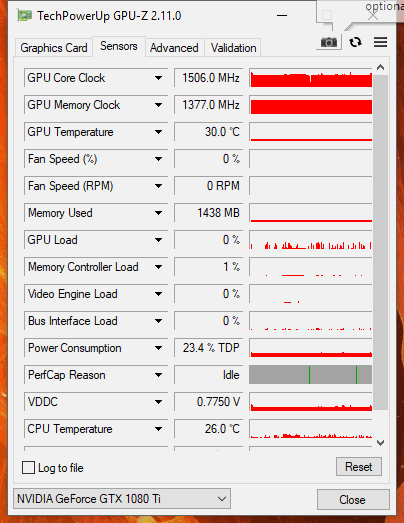Click the 1377.0 MHz value field
404x523 pixels.
(x=209, y=105)
